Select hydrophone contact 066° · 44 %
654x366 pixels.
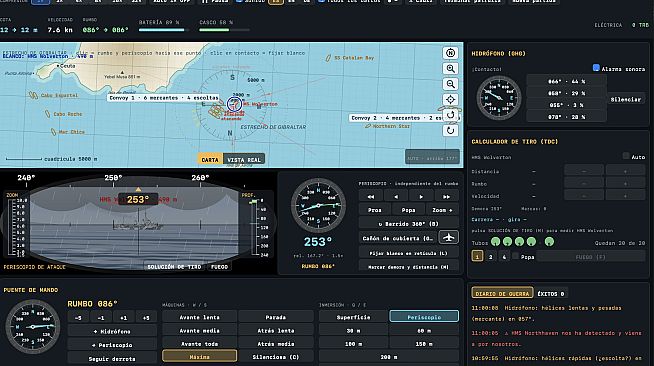pos(566,81)
